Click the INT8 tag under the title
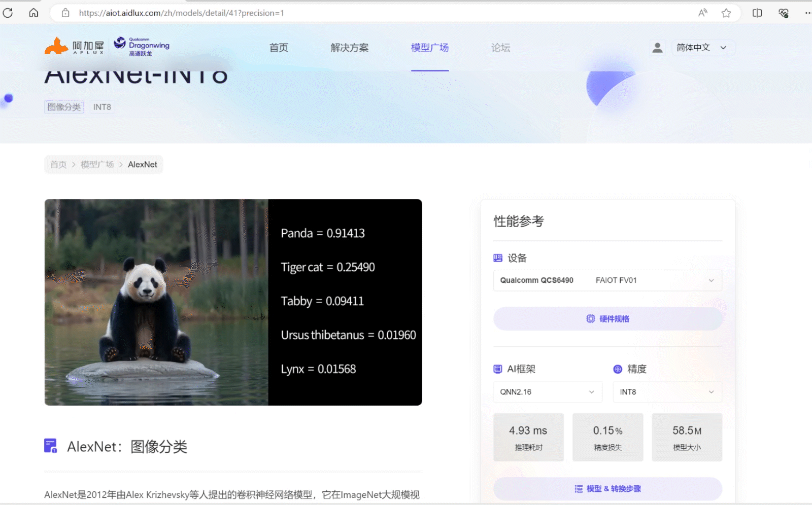This screenshot has width=812, height=505. coord(102,107)
